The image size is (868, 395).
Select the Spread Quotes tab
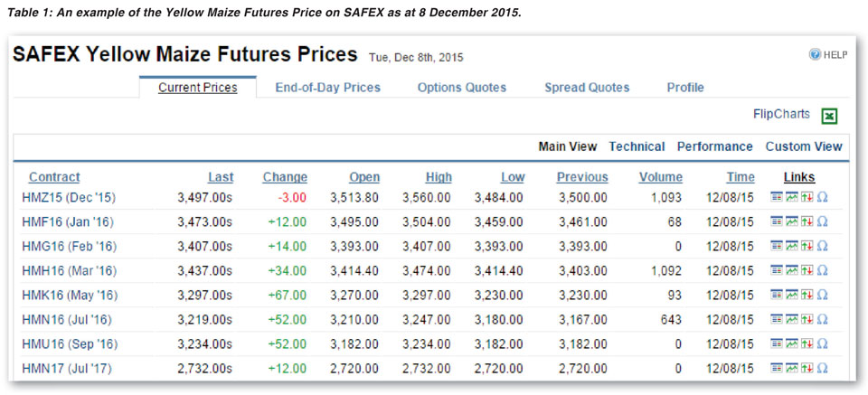587,88
